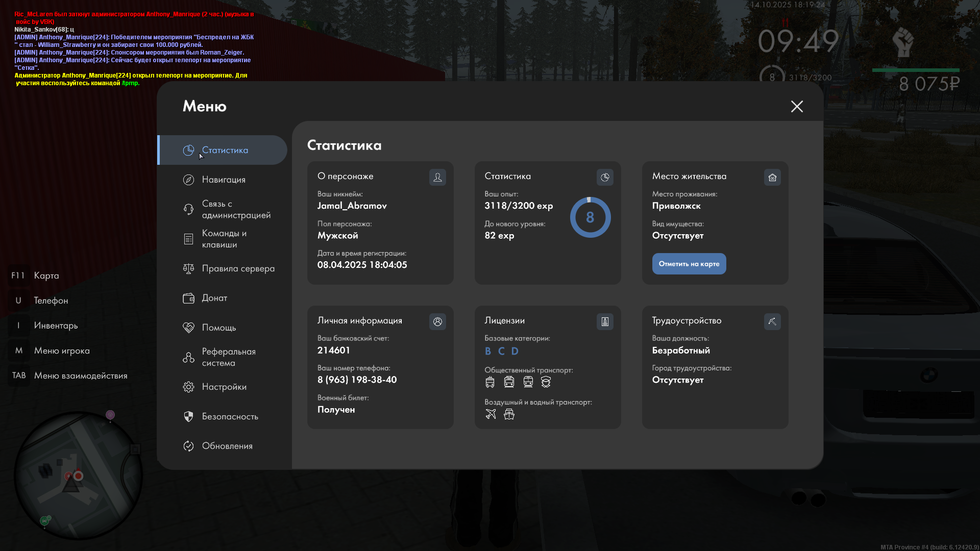Go to Настройки in the menu
Screen dimensions: 980x551
tap(224, 387)
